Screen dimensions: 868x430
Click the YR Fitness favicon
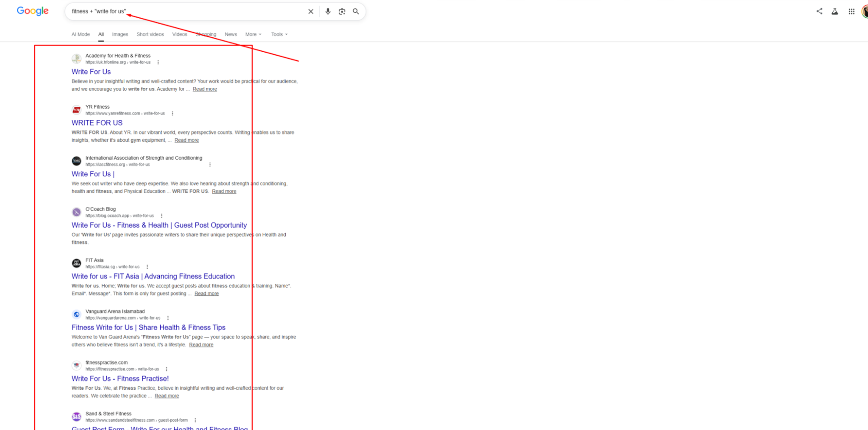(76, 110)
